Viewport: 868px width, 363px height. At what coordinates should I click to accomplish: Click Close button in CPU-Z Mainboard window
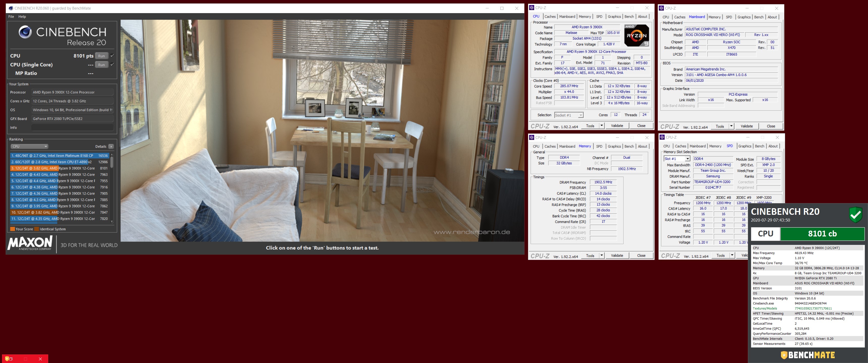[771, 126]
